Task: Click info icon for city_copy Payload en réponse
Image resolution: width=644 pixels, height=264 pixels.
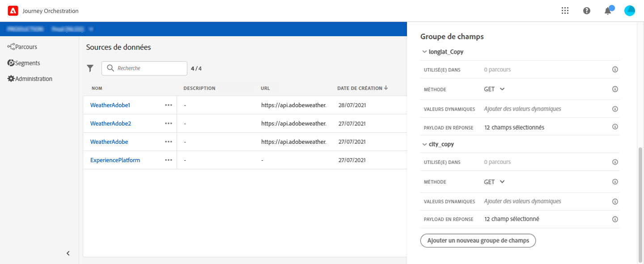Action: (615, 219)
